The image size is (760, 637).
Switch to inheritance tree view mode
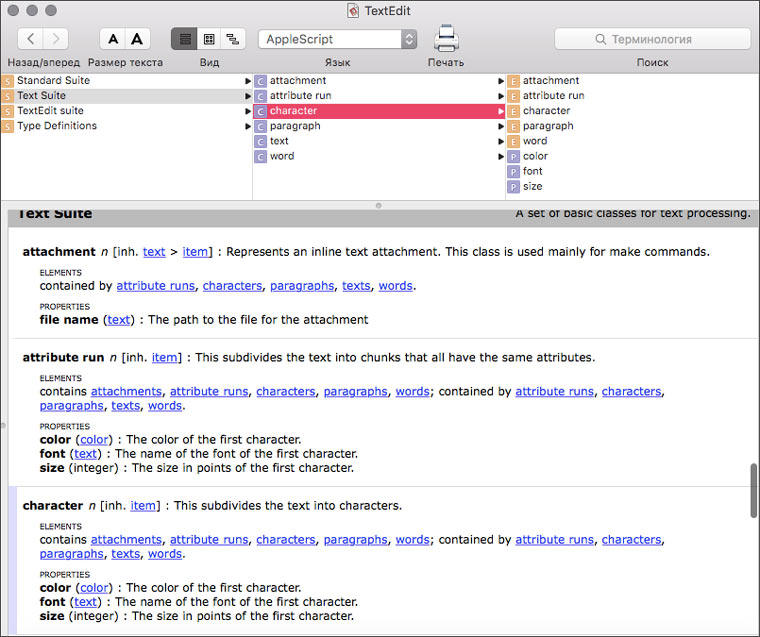233,39
